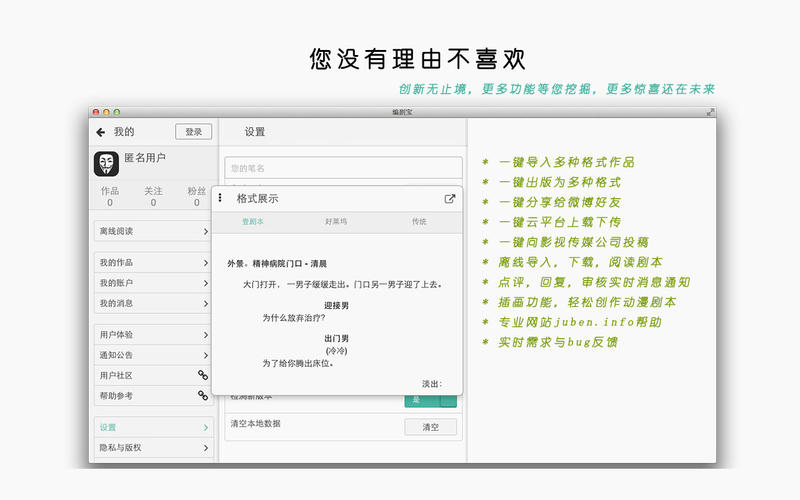Screen dimensions: 800x500
Task: Expand 离线阅读 row chevron
Action: pos(206,231)
